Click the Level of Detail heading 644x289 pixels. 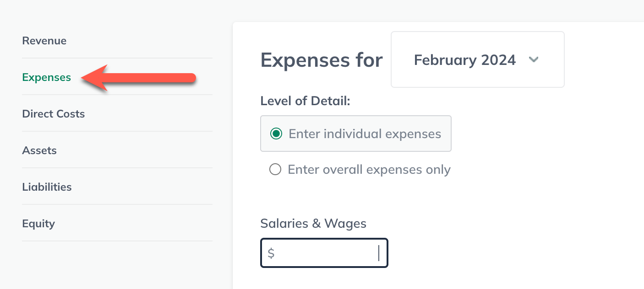305,101
